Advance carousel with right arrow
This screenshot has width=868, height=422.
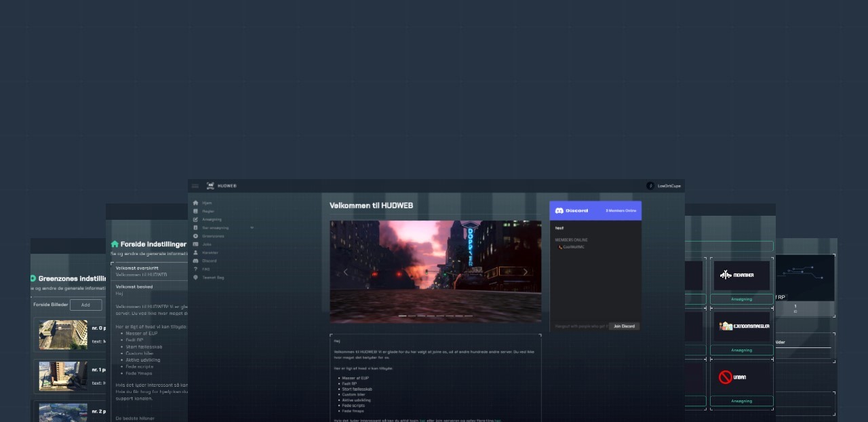[525, 272]
